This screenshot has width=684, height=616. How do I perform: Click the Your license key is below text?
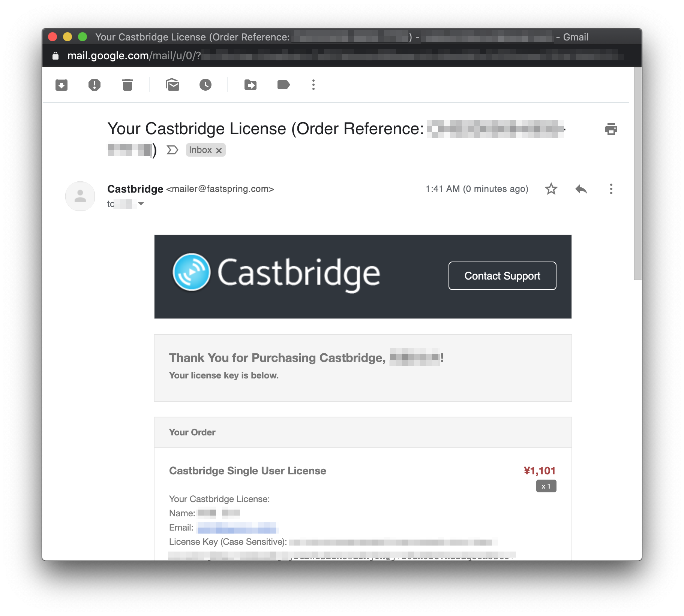point(224,375)
